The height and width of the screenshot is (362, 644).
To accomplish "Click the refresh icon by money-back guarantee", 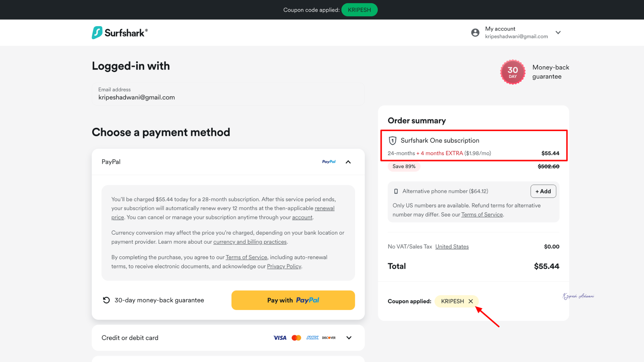I will click(106, 300).
